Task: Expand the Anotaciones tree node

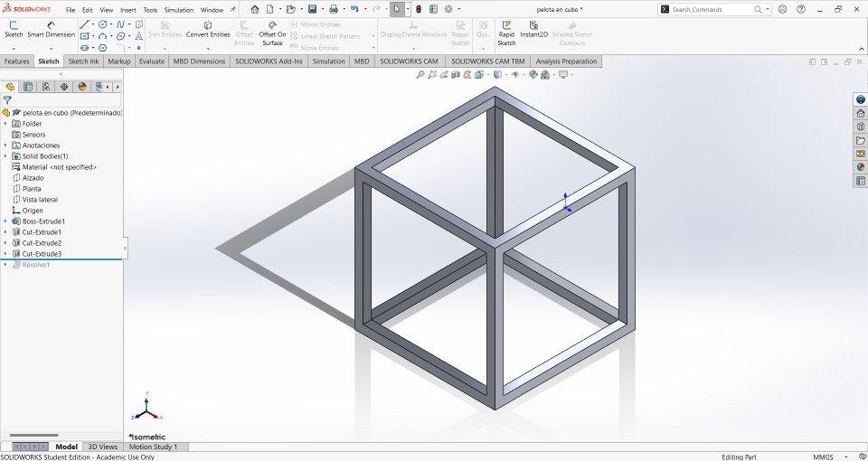Action: pyautogui.click(x=5, y=145)
